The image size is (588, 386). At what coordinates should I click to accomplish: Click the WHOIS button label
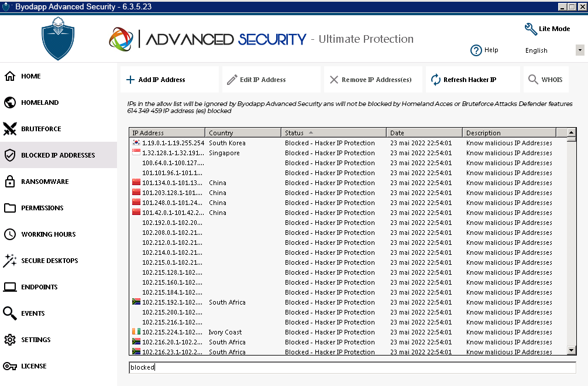(x=552, y=80)
